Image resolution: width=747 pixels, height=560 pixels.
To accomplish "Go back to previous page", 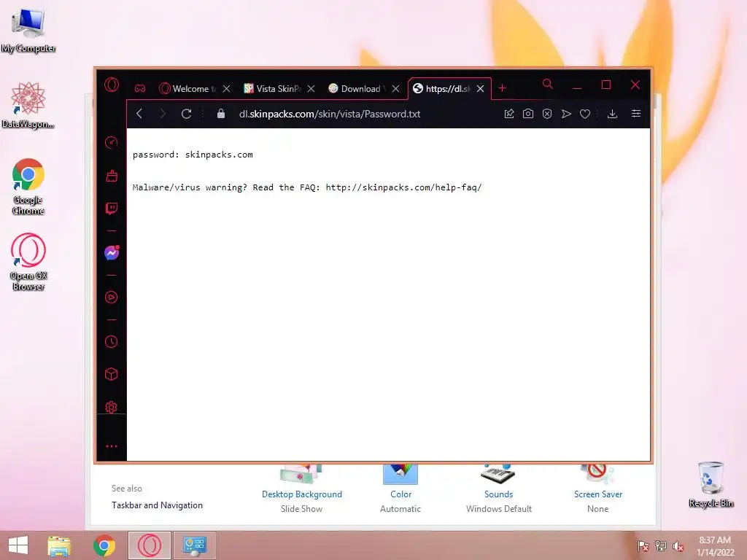I will point(139,114).
